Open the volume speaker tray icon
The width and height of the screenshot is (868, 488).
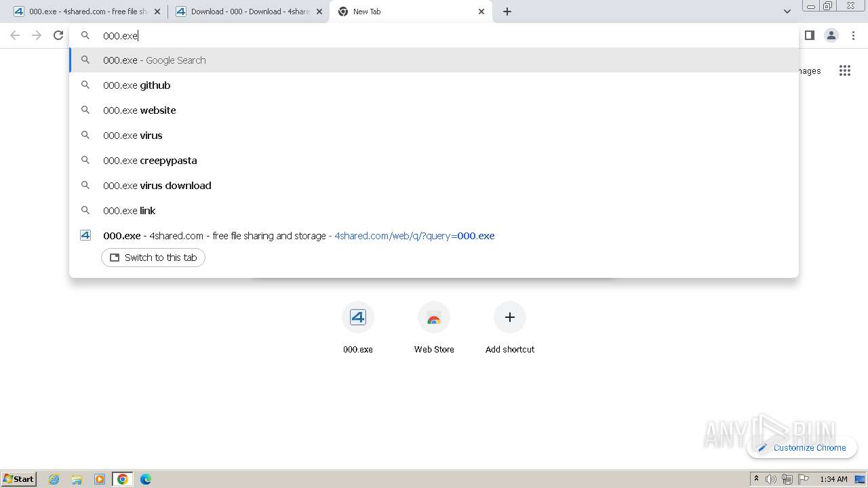[771, 479]
